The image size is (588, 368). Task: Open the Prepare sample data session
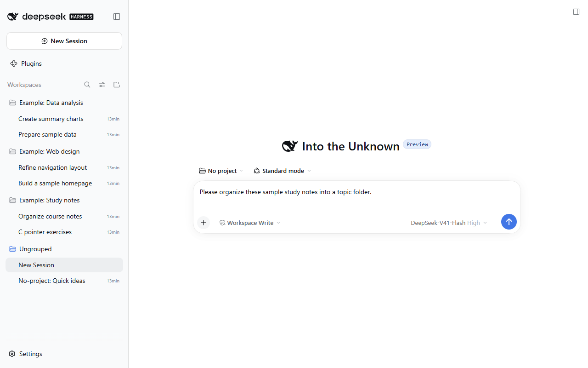tap(64, 134)
